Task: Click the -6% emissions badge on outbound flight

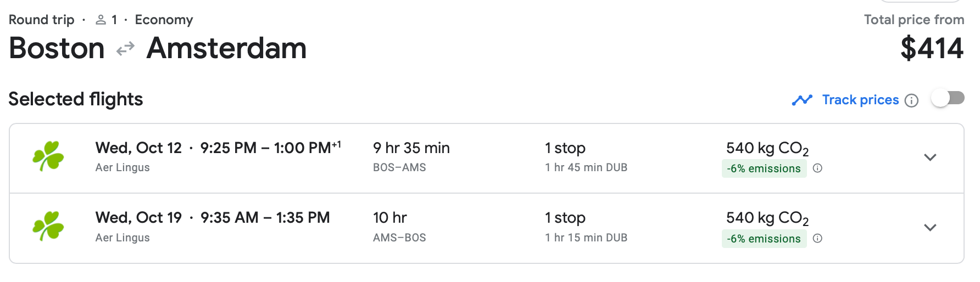Action: [764, 168]
